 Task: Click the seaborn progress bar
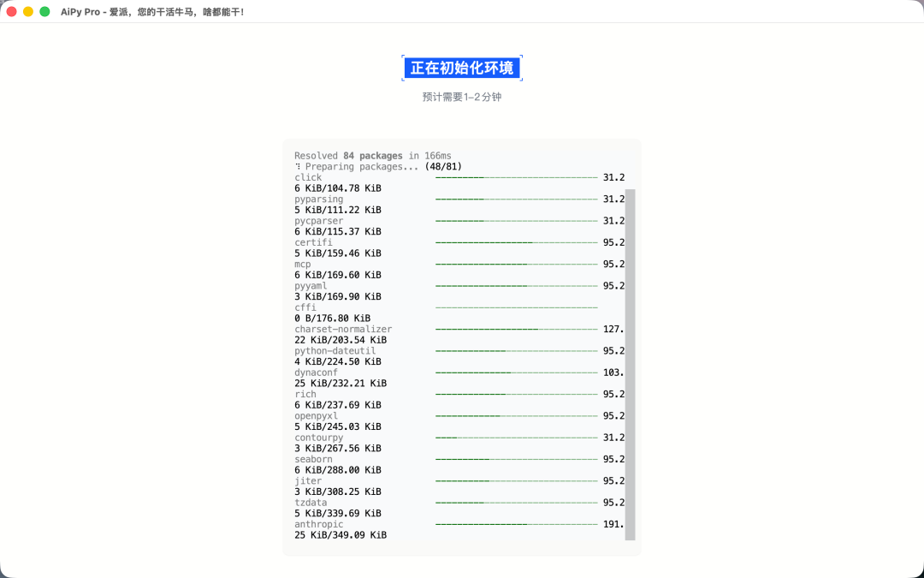[516, 460]
